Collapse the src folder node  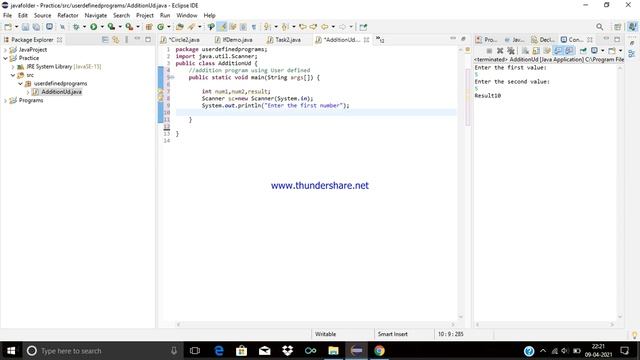13,75
